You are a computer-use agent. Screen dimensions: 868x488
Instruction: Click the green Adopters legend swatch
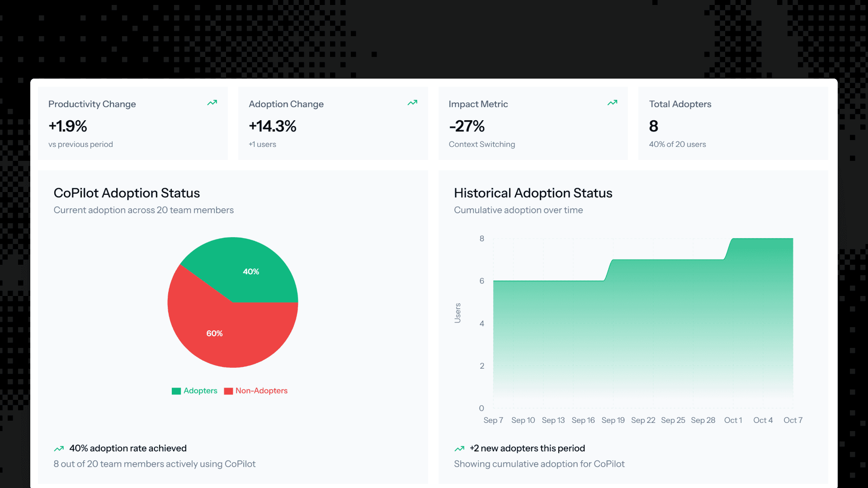click(176, 391)
